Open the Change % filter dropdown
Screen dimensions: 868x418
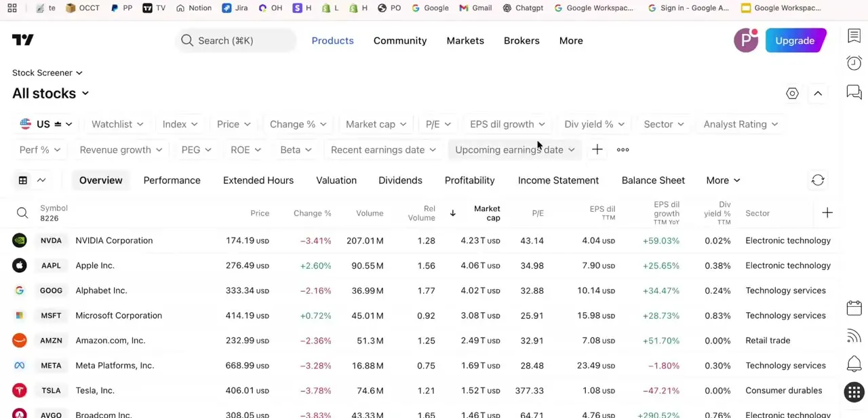(298, 124)
